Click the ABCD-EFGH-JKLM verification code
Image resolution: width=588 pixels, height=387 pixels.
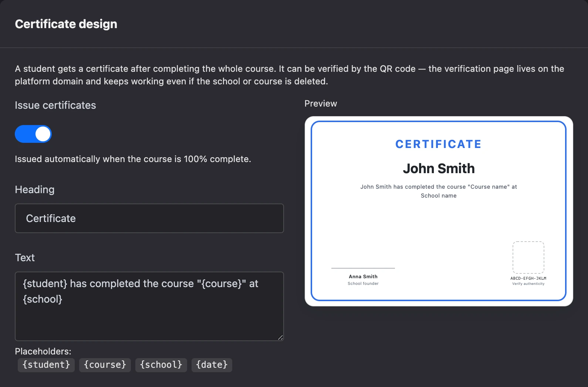pos(528,278)
